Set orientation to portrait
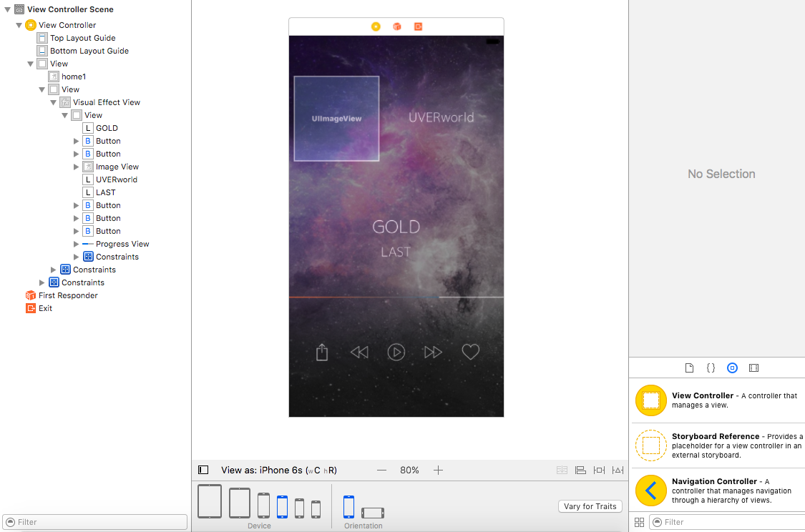The image size is (805, 532). point(348,507)
